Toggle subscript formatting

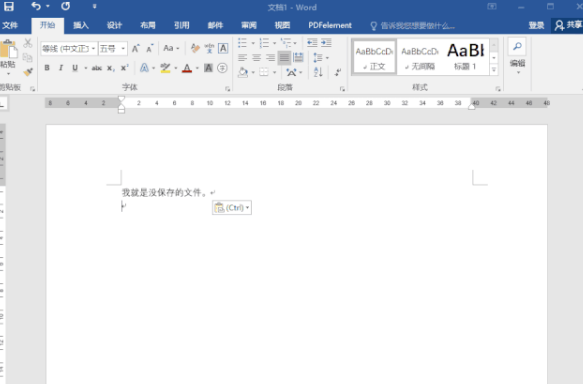coord(110,68)
